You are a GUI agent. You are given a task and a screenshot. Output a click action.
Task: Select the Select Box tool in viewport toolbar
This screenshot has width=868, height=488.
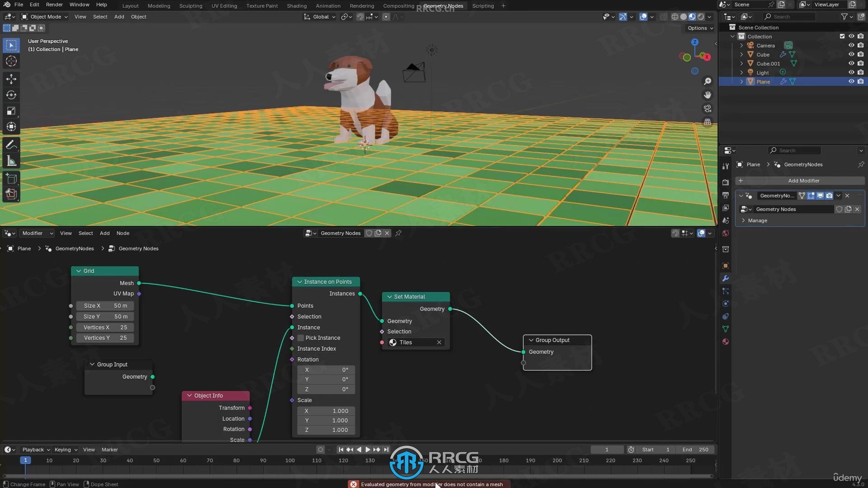pos(11,45)
